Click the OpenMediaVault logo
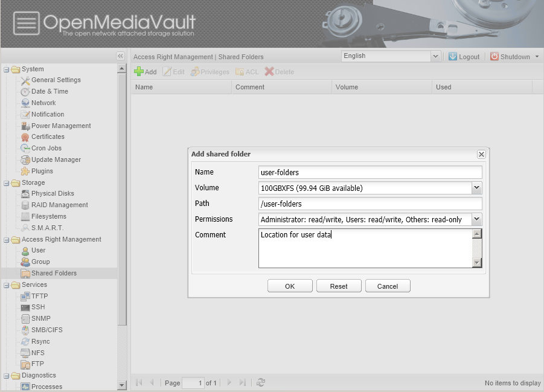The image size is (544, 392). (x=104, y=24)
